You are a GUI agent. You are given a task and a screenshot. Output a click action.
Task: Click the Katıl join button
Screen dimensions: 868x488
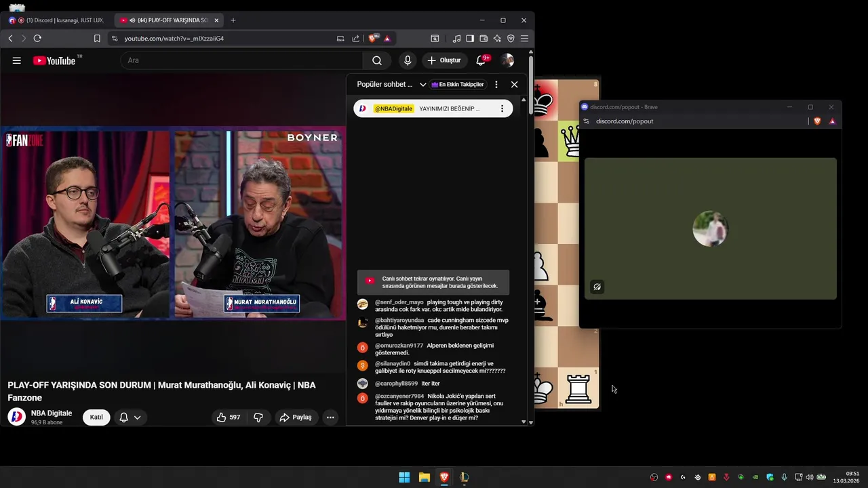click(x=96, y=418)
